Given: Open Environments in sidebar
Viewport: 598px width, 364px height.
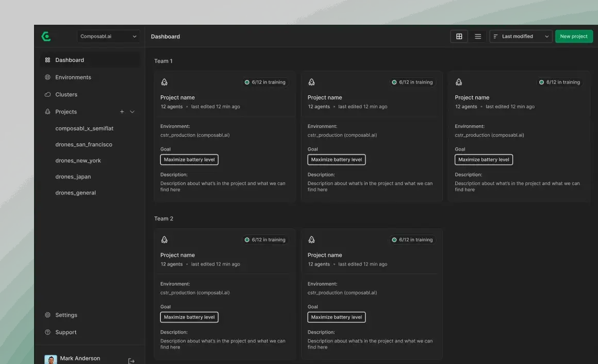Looking at the screenshot, I should pyautogui.click(x=90, y=77).
